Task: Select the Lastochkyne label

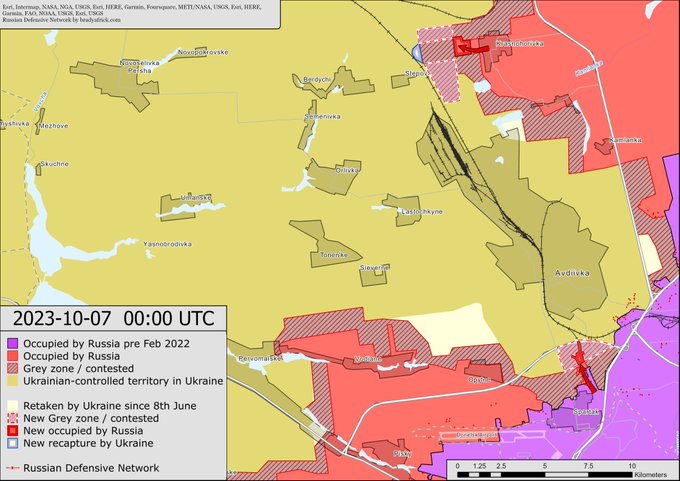Action: pos(422,212)
